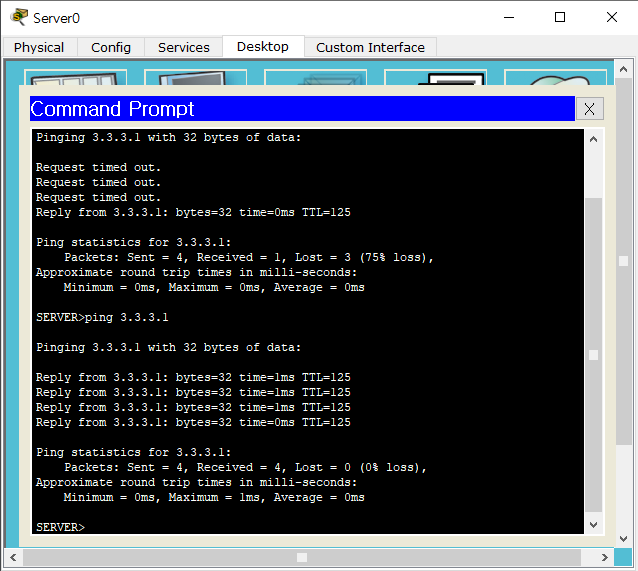Open the Services tab
The image size is (638, 571).
(184, 47)
